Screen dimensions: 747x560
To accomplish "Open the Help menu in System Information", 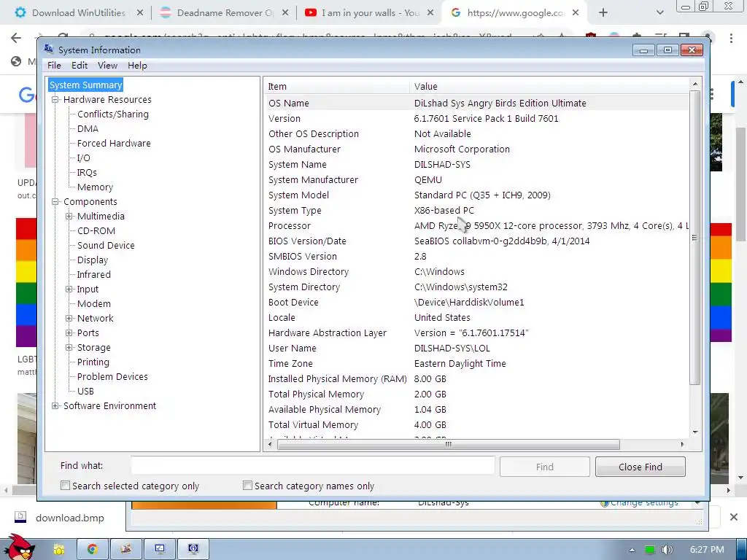I will [x=137, y=65].
